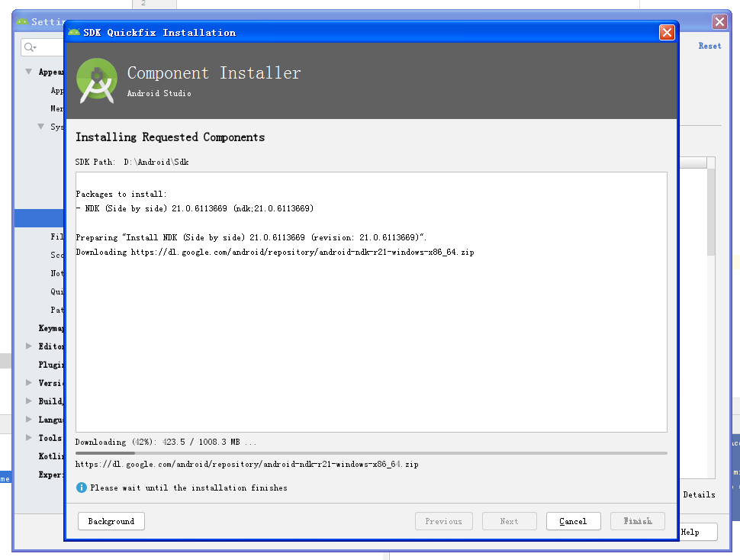Close the SDK Quickfix Installation dialog
Viewport: 740px width, 560px height.
666,33
